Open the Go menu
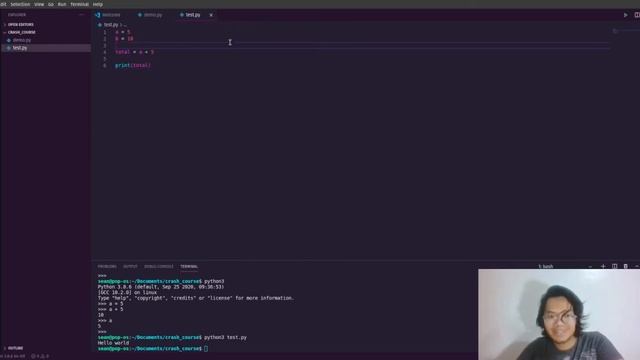The image size is (640, 360). 51,4
